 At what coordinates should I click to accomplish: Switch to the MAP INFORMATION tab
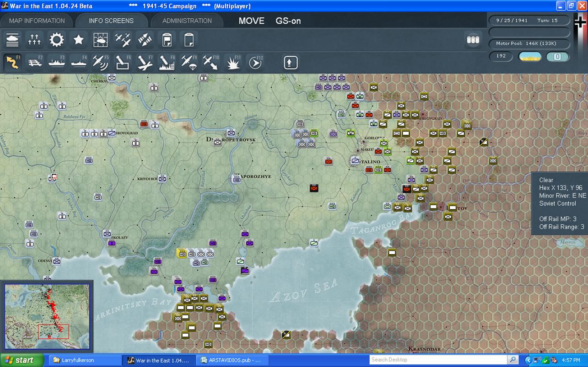pyautogui.click(x=37, y=21)
